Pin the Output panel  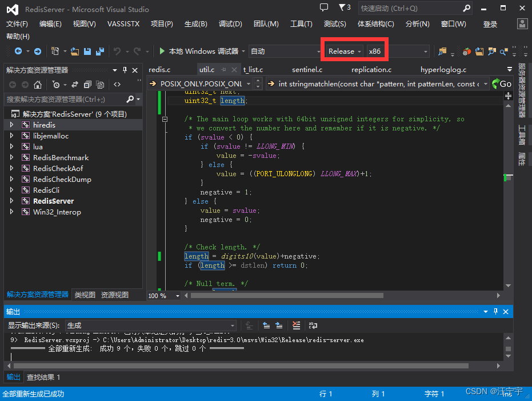(x=495, y=311)
